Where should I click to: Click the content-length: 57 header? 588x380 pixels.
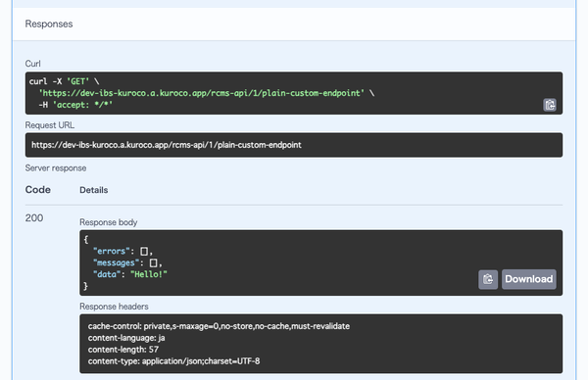coord(123,350)
